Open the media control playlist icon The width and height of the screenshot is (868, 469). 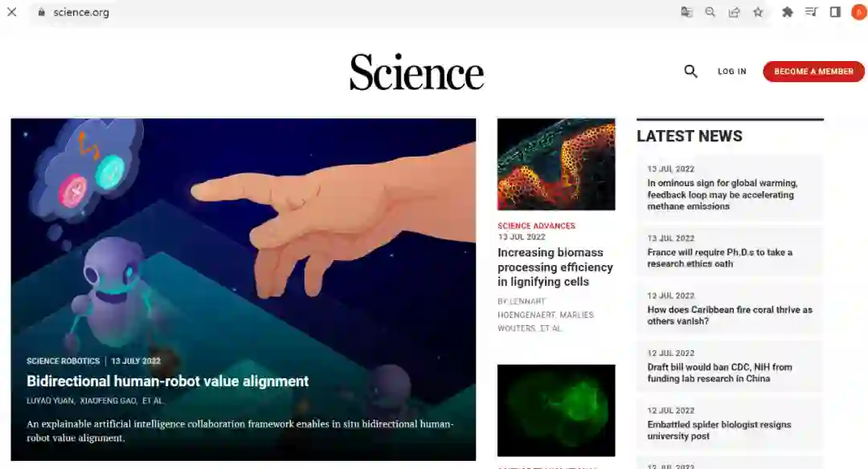811,12
